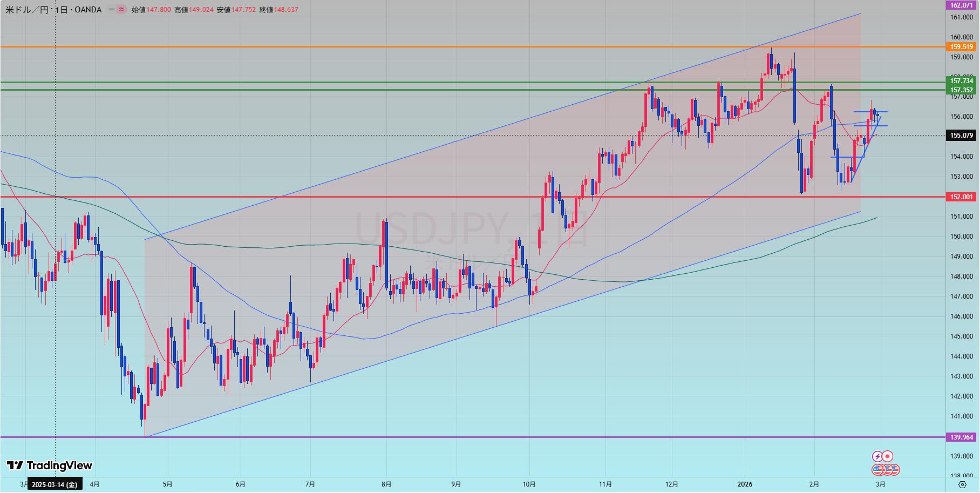Click the orange 159.519 price label
The height and width of the screenshot is (493, 980).
click(x=961, y=47)
